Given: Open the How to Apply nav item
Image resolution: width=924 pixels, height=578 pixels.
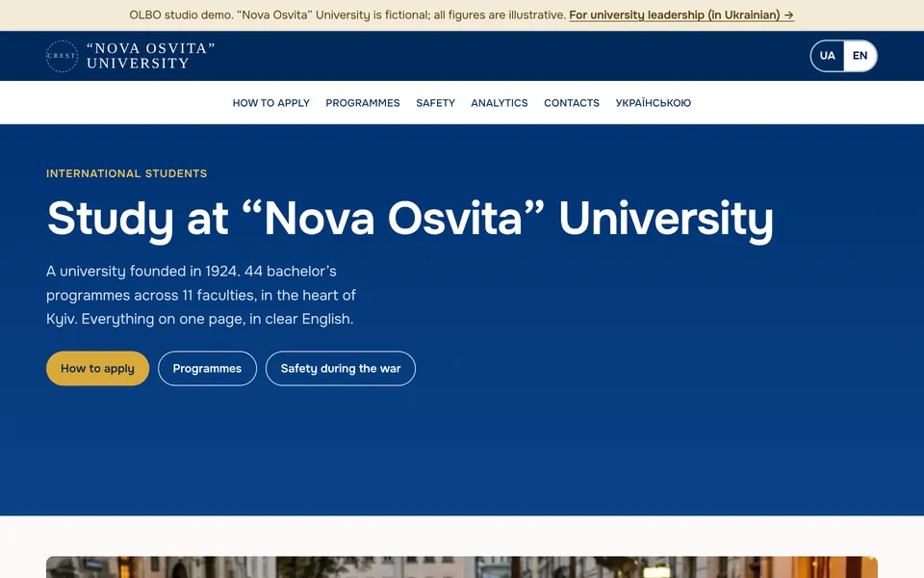Looking at the screenshot, I should pos(271,103).
